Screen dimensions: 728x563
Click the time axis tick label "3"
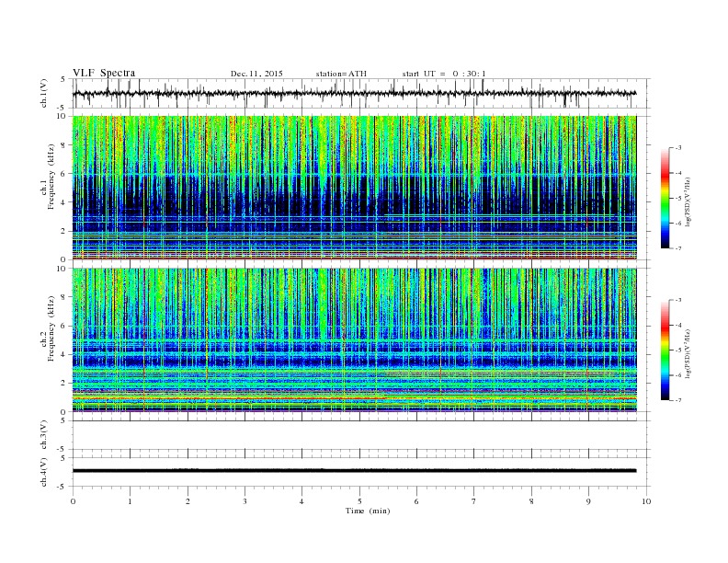(x=245, y=501)
